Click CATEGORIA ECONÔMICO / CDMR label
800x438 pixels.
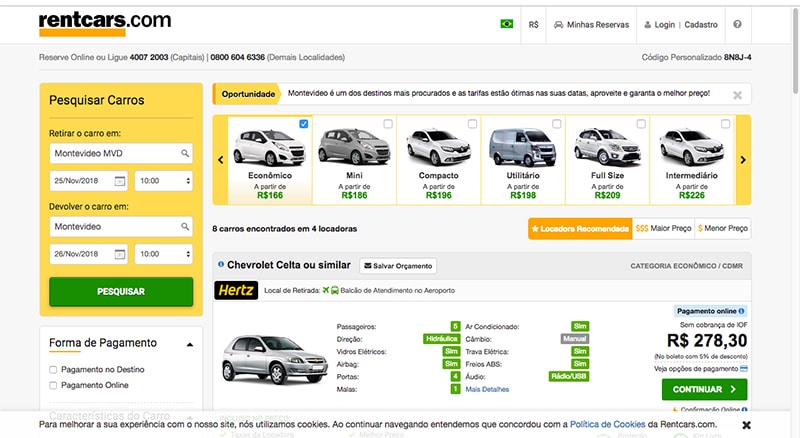tap(687, 266)
